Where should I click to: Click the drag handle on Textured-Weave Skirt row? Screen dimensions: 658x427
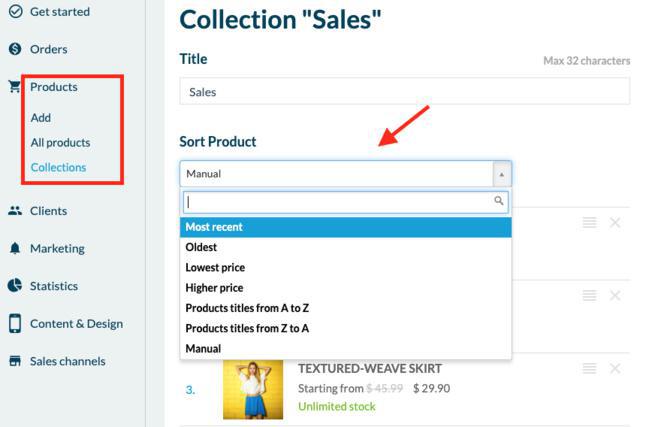coord(589,369)
